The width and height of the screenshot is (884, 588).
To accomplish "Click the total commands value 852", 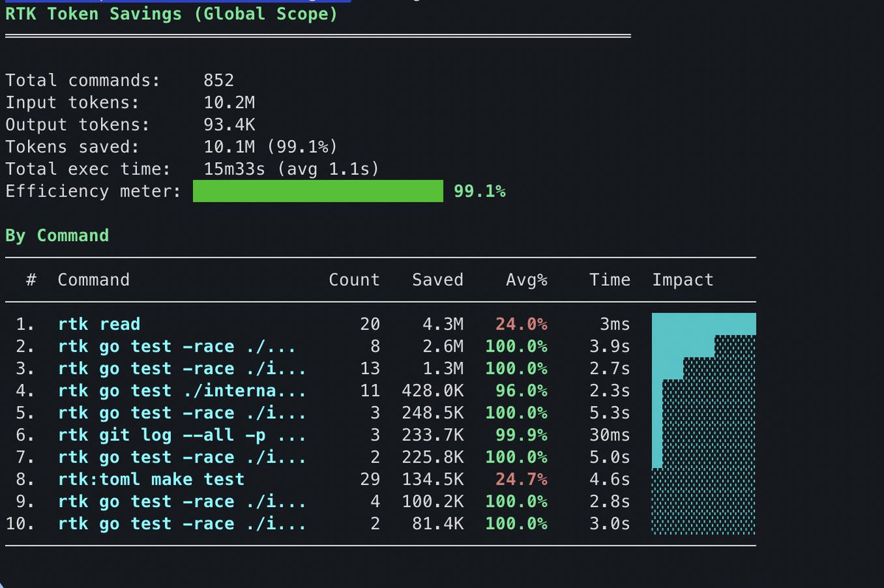I will tap(219, 81).
